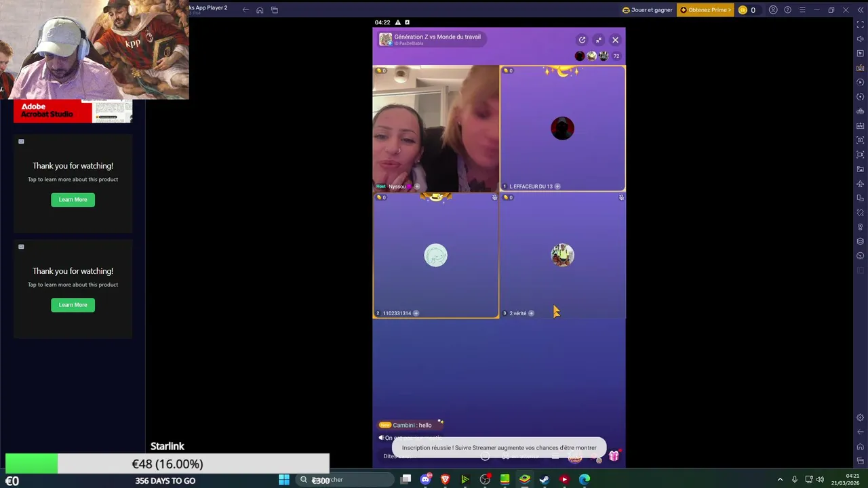This screenshot has width=868, height=488.
Task: Follow user 1102331314 with plus icon
Action: point(416,313)
